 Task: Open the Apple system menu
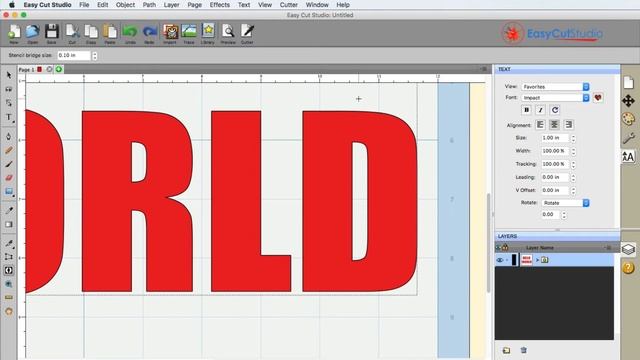click(x=11, y=5)
